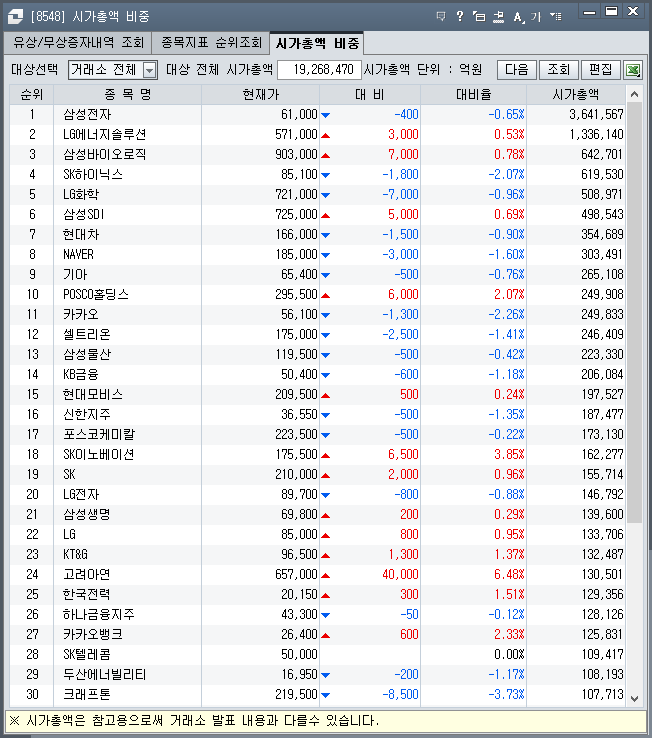
Task: Minimize the 시가총액 비중 window
Action: click(x=589, y=12)
